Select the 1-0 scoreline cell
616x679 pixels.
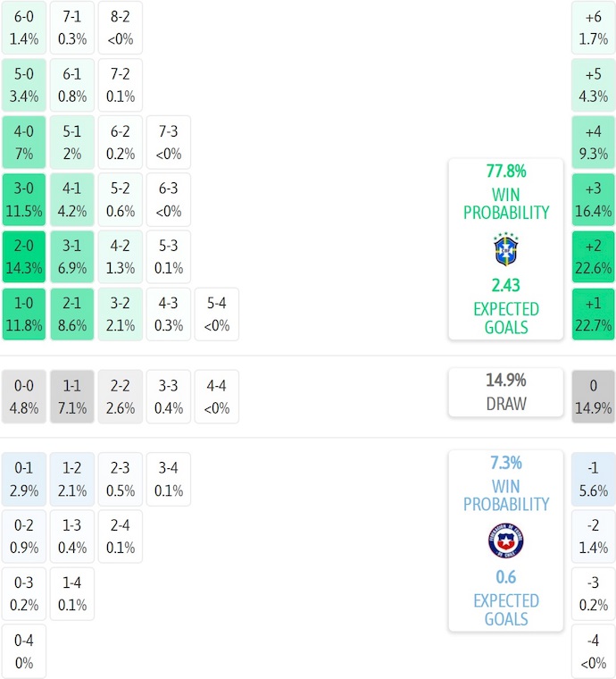24,314
